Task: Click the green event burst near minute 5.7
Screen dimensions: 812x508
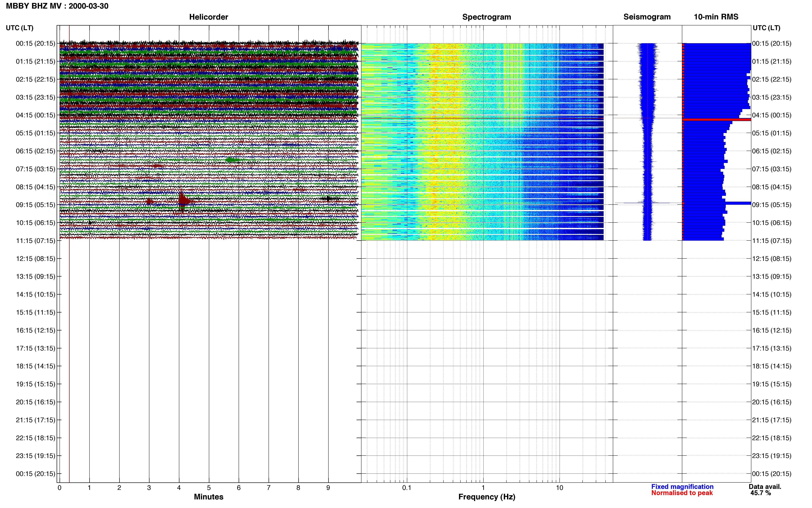Action: click(x=232, y=160)
